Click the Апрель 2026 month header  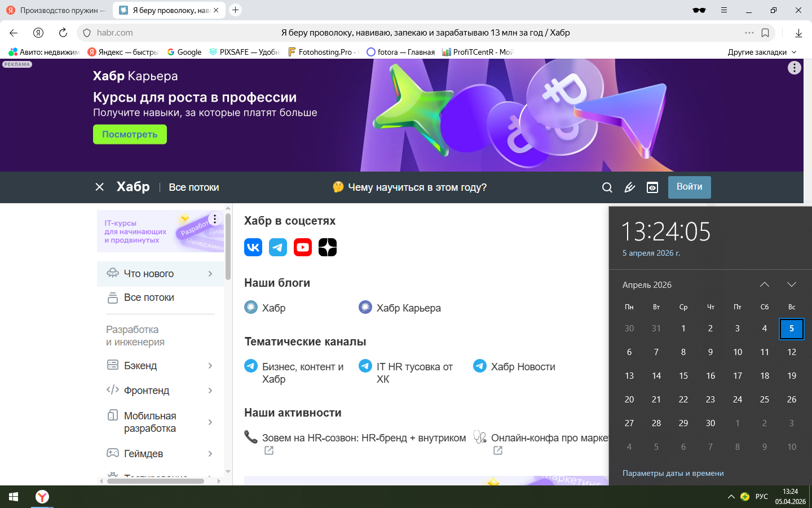pos(647,285)
